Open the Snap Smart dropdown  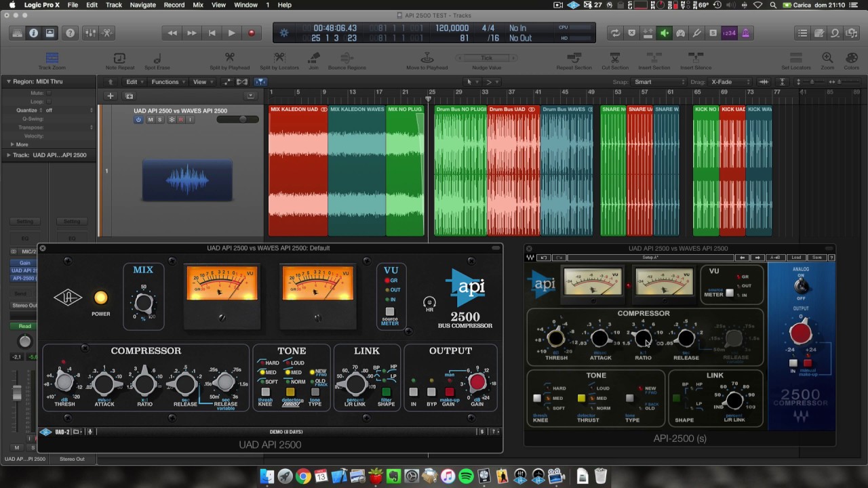tap(659, 82)
